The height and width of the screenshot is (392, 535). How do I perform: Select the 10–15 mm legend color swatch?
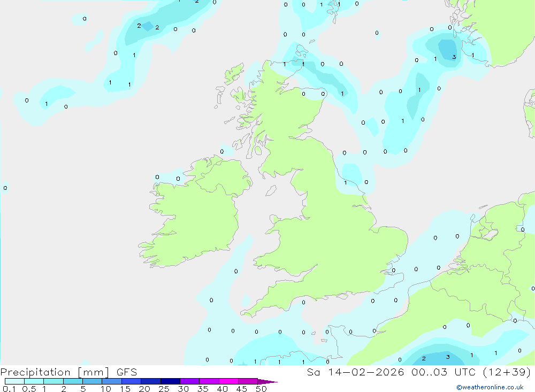pos(112,381)
